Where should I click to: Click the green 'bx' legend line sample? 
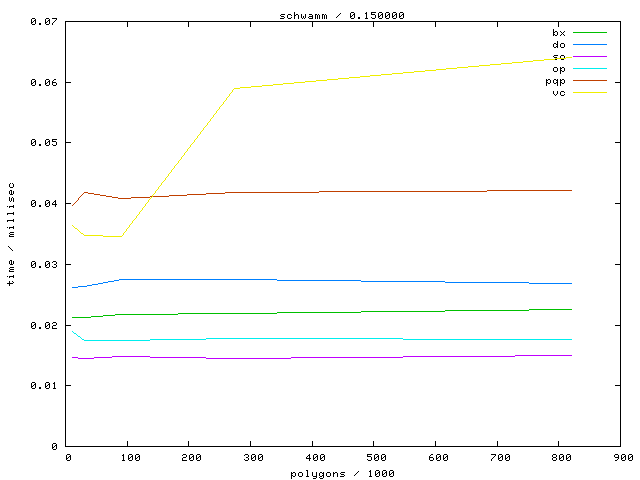tap(590, 33)
